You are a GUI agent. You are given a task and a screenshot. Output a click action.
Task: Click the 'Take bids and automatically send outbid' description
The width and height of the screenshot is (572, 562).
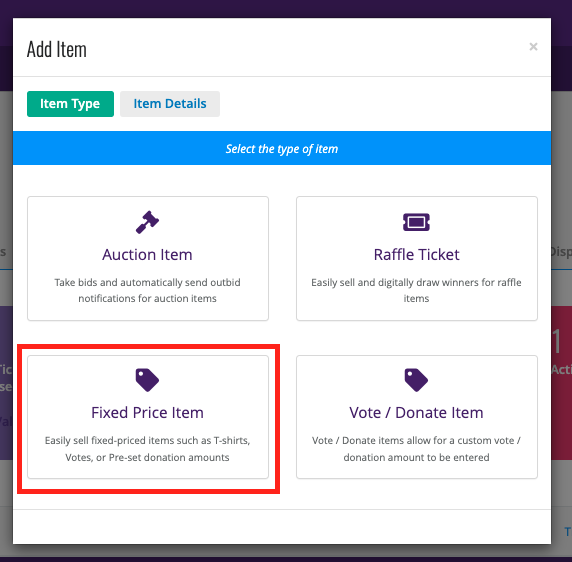point(147,290)
